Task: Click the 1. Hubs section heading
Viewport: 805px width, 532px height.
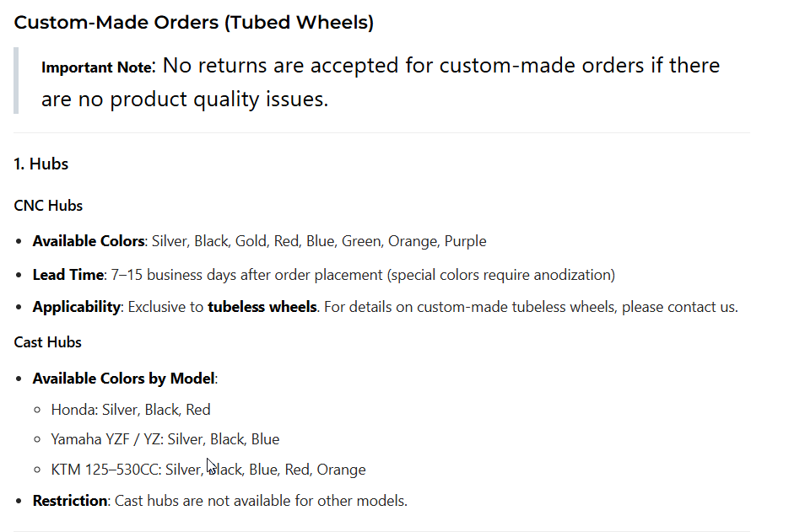Action: pos(41,164)
